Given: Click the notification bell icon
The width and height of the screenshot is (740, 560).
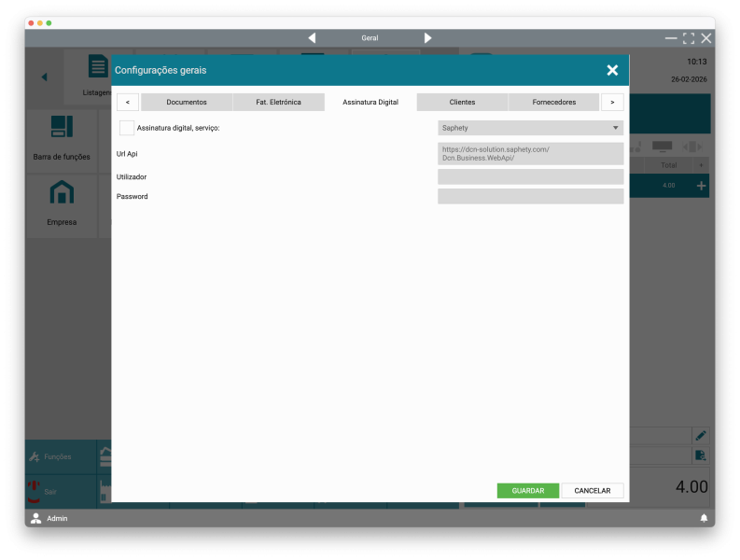Looking at the screenshot, I should click(x=704, y=518).
